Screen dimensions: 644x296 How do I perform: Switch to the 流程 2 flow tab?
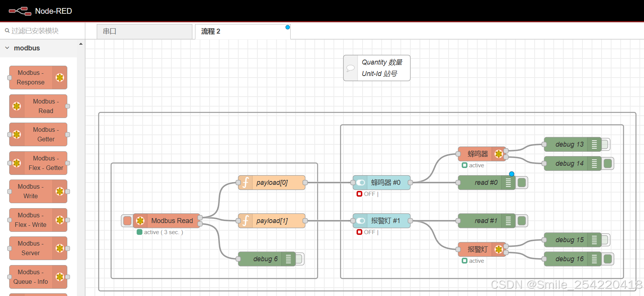(243, 31)
